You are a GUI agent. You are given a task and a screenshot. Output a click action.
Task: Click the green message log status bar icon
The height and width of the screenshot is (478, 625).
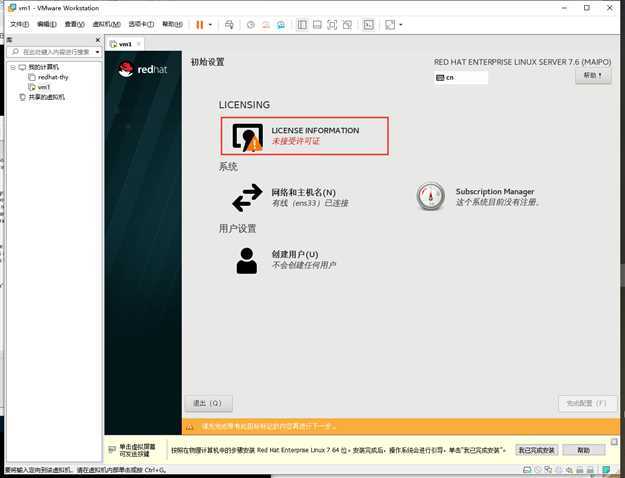606,470
